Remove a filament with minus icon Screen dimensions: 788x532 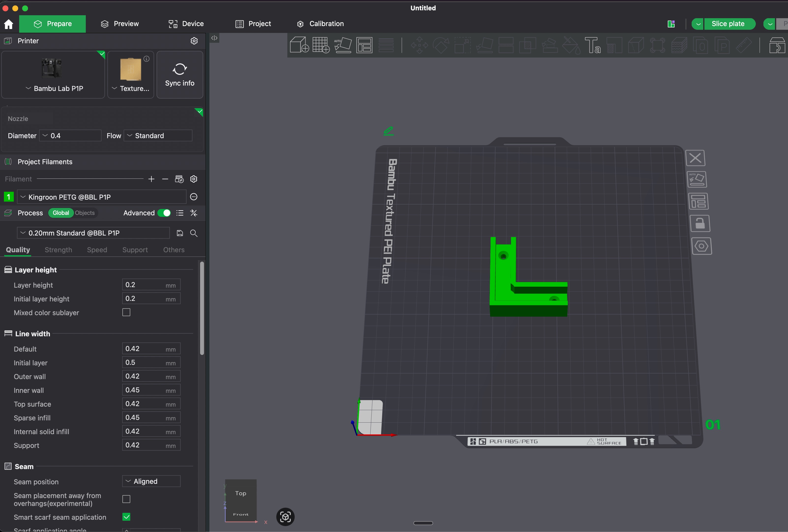tap(165, 179)
